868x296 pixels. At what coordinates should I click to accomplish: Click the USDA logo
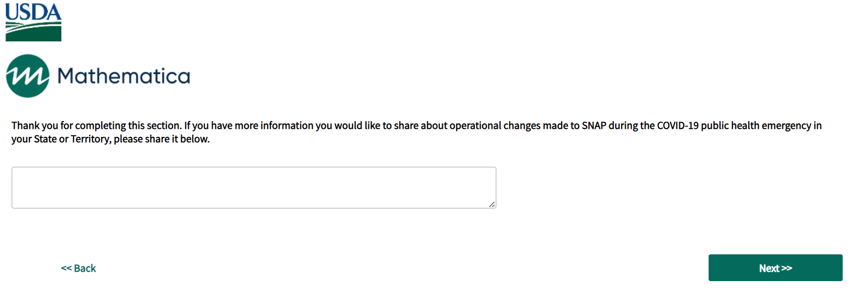33,22
